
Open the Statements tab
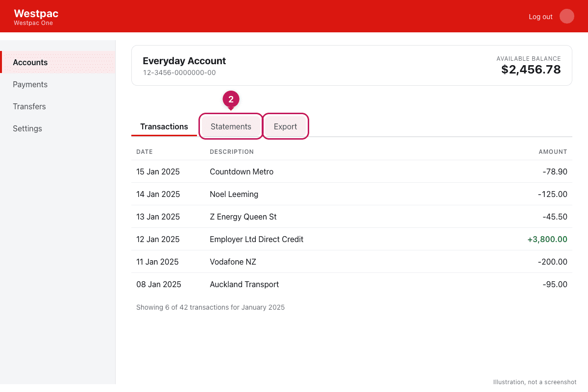(x=231, y=126)
